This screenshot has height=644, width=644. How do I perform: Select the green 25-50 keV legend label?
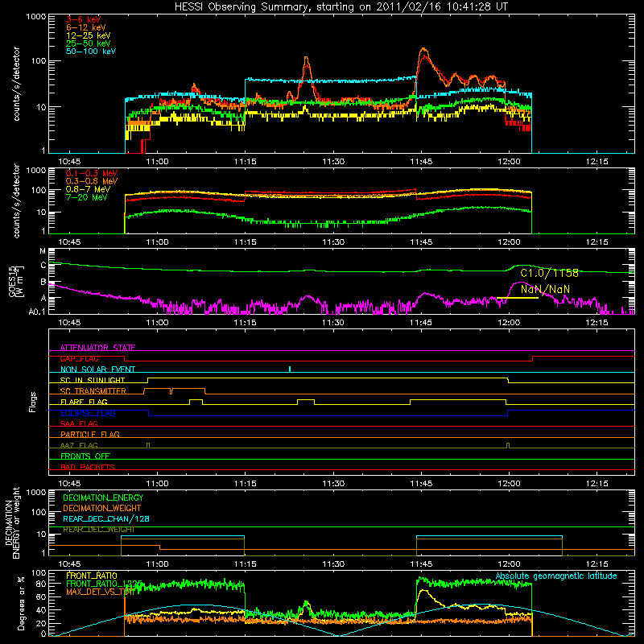(x=89, y=43)
